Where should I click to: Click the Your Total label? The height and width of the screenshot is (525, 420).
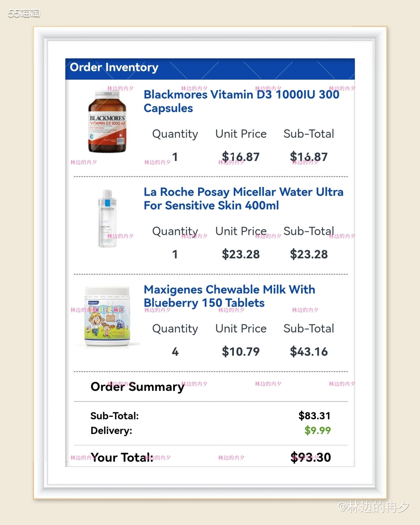(x=122, y=457)
